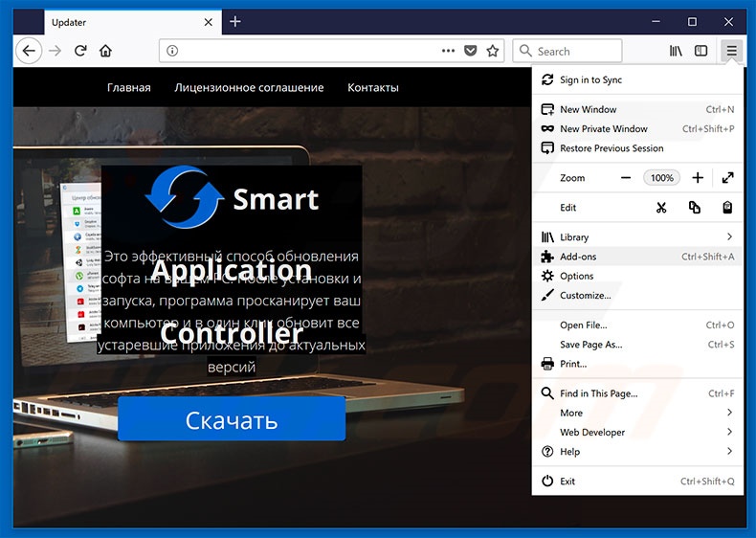Screen dimensions: 756x538
Task: Expand the Library submenu
Action: pos(728,237)
